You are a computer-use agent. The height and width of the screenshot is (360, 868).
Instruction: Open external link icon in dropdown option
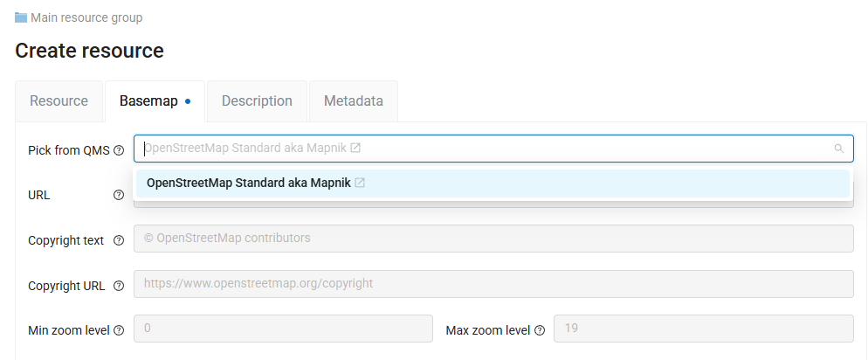pyautogui.click(x=360, y=183)
